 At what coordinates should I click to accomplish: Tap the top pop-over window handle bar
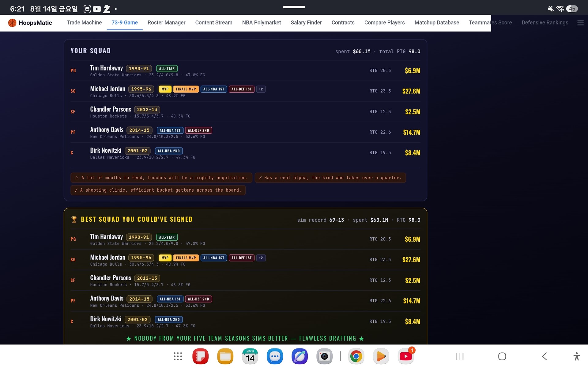[294, 7]
